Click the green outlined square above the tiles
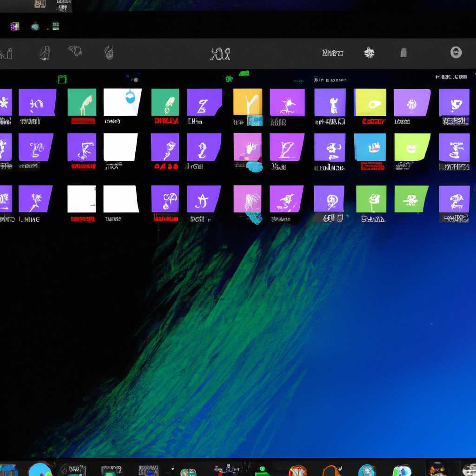Screen dimensions: 476x476 (62, 79)
